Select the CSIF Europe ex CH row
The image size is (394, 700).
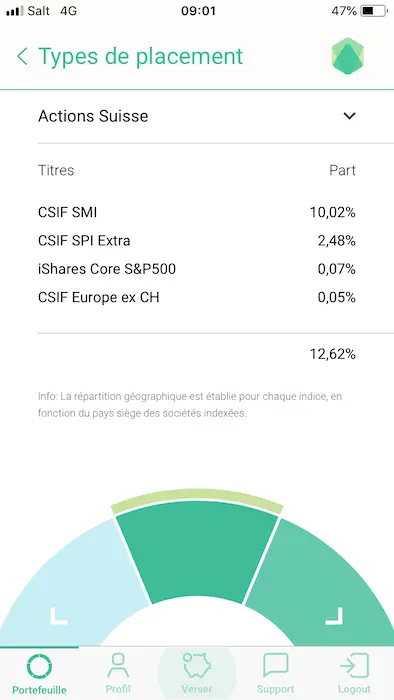(197, 297)
